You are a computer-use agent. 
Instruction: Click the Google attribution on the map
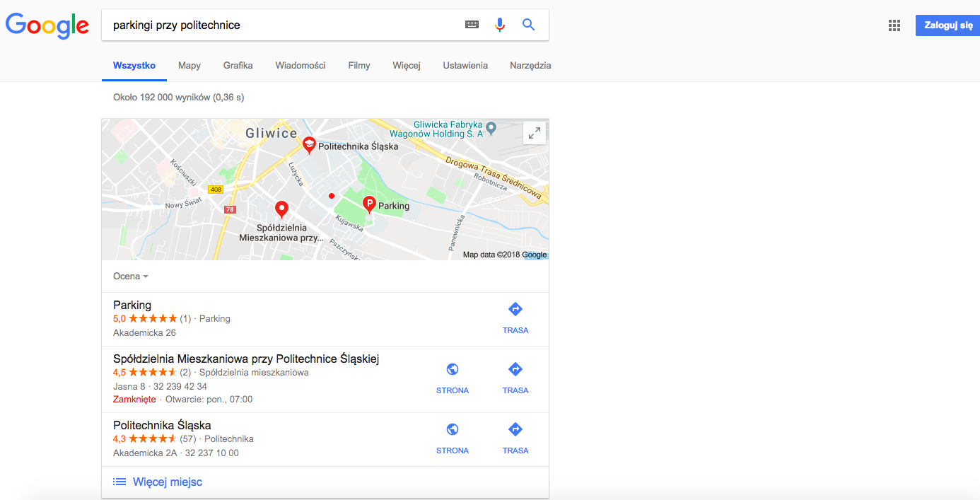click(534, 255)
